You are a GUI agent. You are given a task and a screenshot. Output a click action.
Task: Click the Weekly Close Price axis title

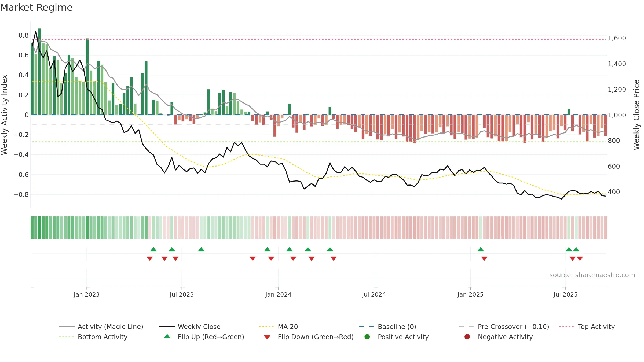tap(636, 115)
